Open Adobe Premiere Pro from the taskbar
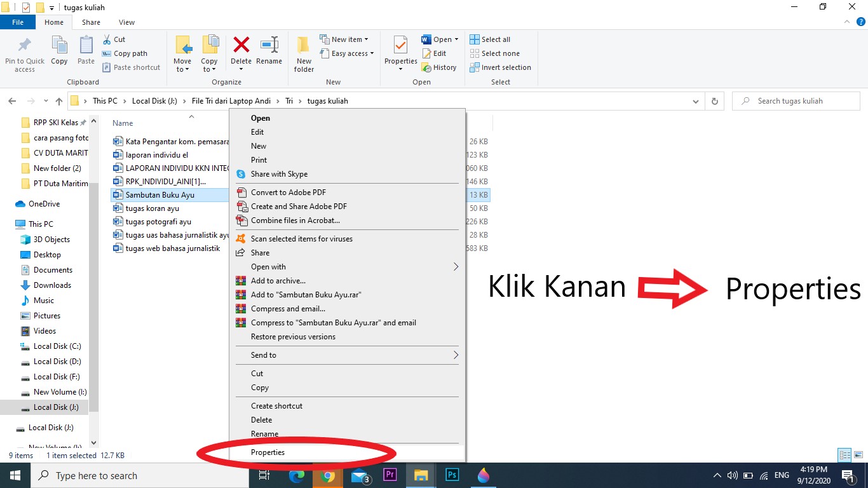 (390, 475)
